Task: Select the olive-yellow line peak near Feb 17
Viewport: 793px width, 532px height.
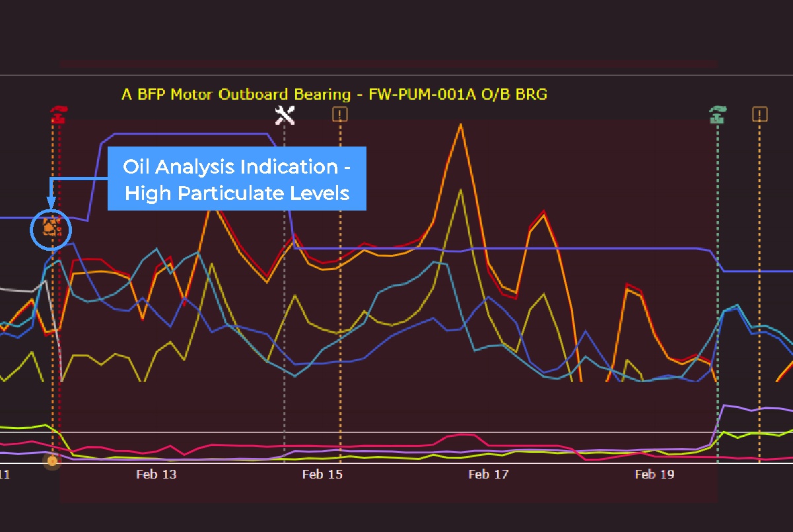Action: [460, 191]
